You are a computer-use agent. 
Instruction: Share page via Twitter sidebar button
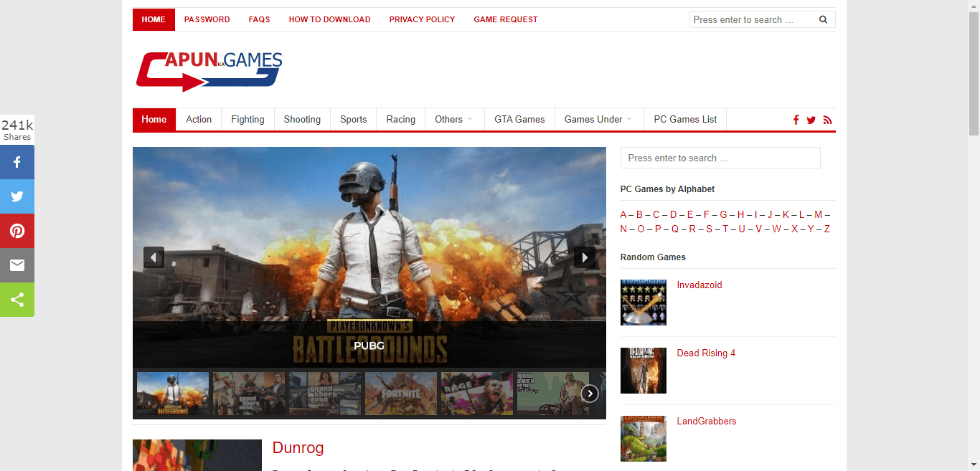(x=17, y=196)
